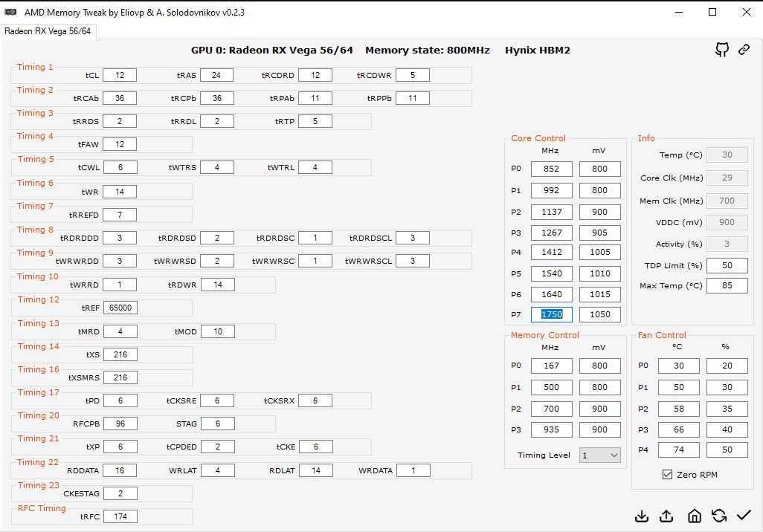Viewport: 763px width, 532px height.
Task: Click the chain link icon
Action: (744, 50)
